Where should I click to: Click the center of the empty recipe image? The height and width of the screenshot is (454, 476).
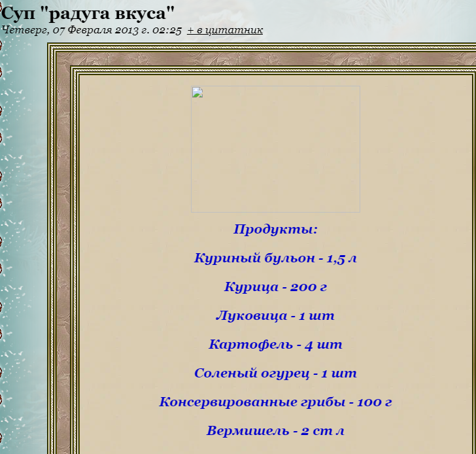(275, 149)
